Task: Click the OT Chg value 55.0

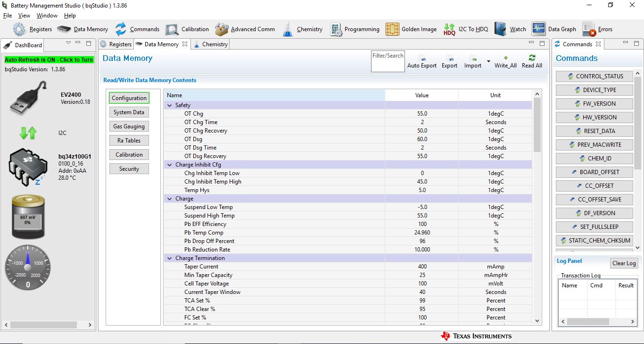Action: (x=422, y=114)
